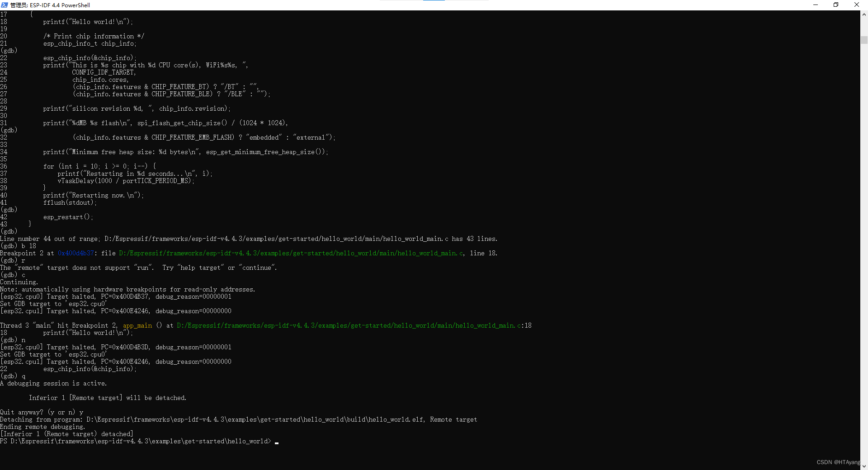The width and height of the screenshot is (868, 470).
Task: Open the PowerShell window system menu icon
Action: tap(5, 5)
